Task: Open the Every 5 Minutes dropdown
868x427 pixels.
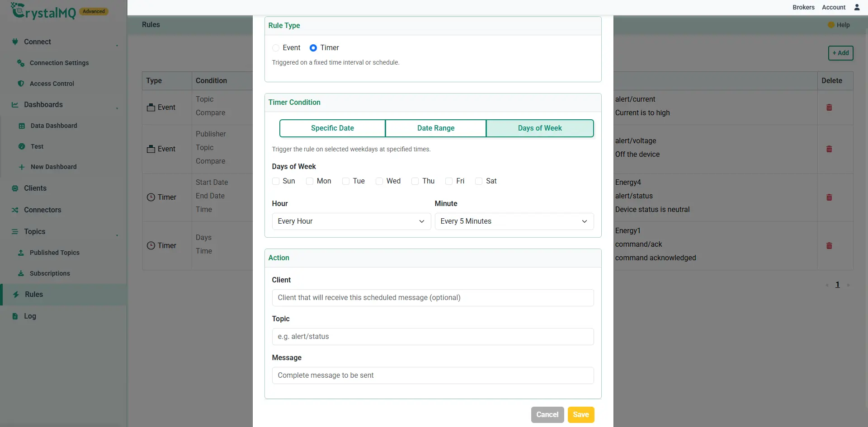Action: click(x=514, y=221)
